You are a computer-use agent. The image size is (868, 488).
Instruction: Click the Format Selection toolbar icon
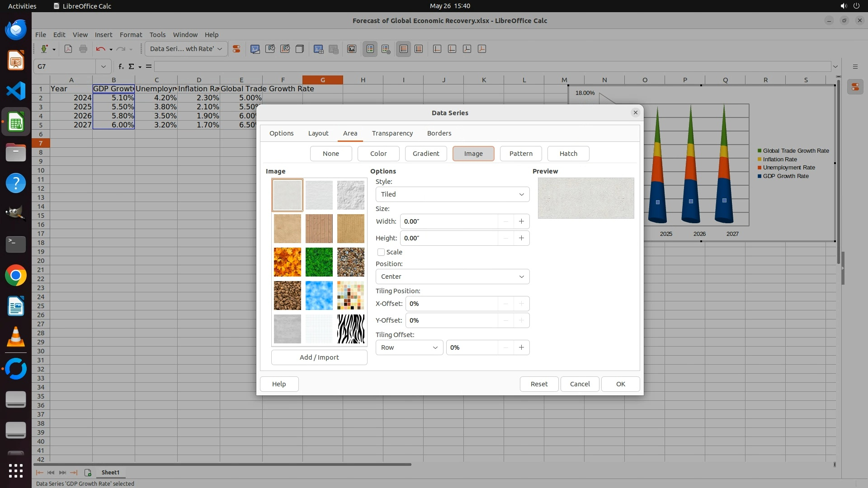pyautogui.click(x=236, y=49)
